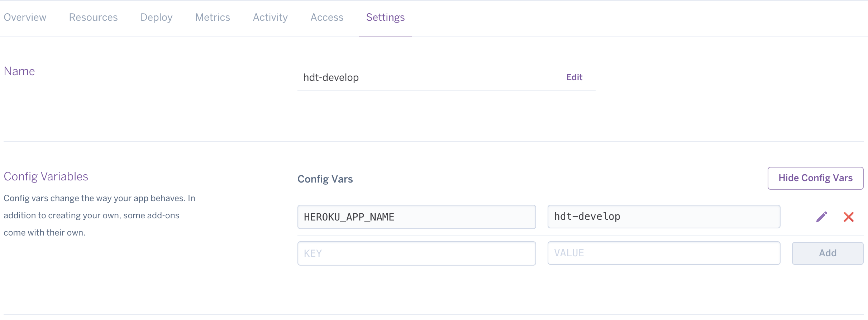
Task: Focus the empty KEY input field
Action: point(416,253)
